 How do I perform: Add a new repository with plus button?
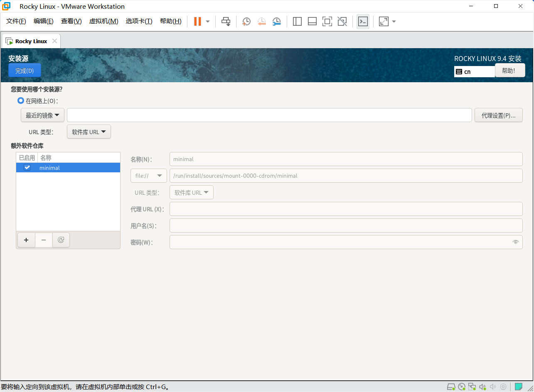click(26, 240)
